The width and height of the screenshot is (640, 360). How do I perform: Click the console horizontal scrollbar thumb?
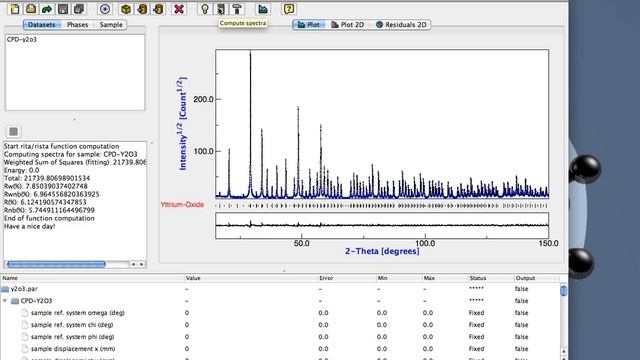pos(56,264)
